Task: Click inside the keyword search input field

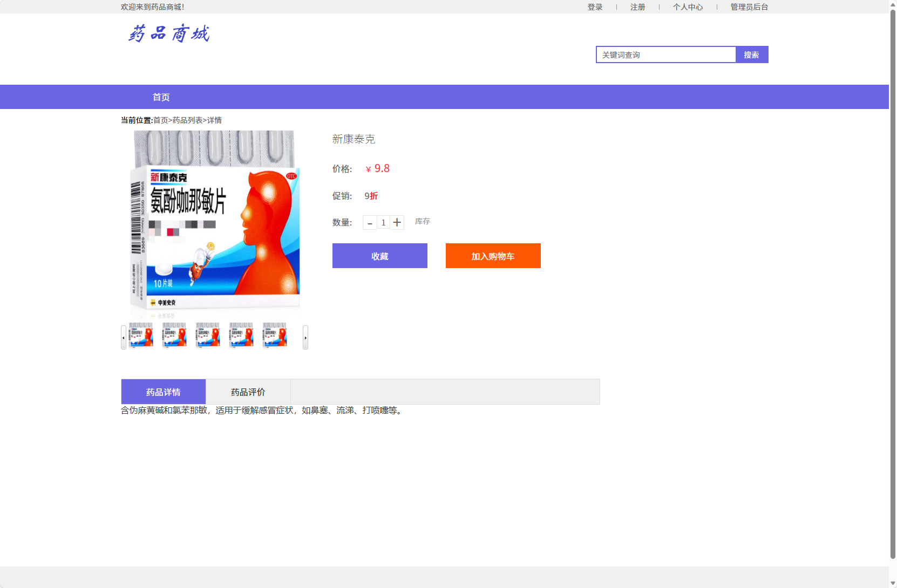Action: click(665, 54)
